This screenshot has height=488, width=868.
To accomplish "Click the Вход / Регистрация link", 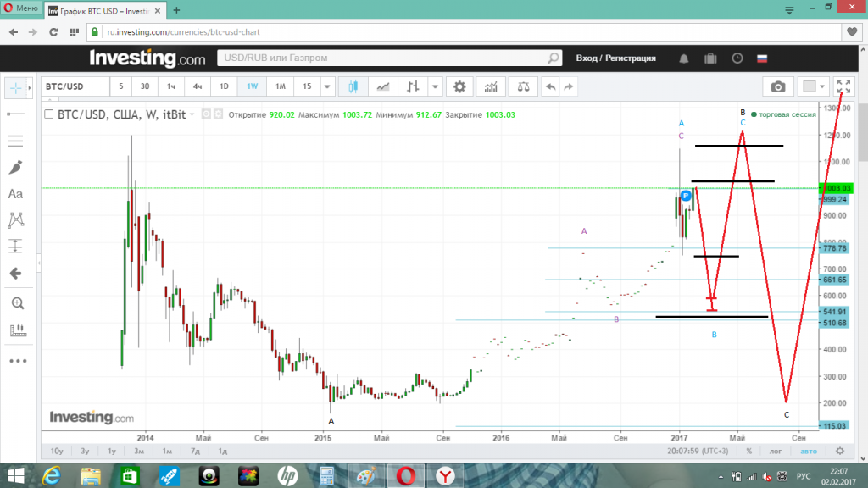I will [x=615, y=58].
